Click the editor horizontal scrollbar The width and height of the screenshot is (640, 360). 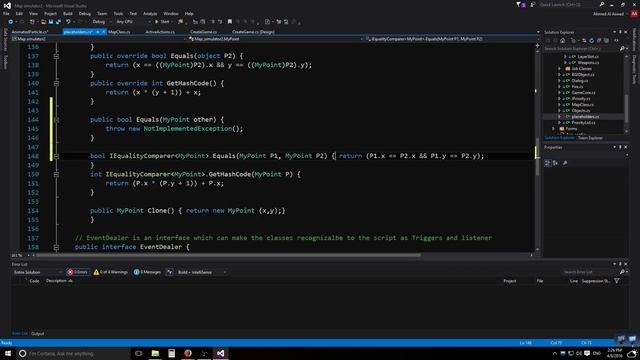pyautogui.click(x=229, y=255)
